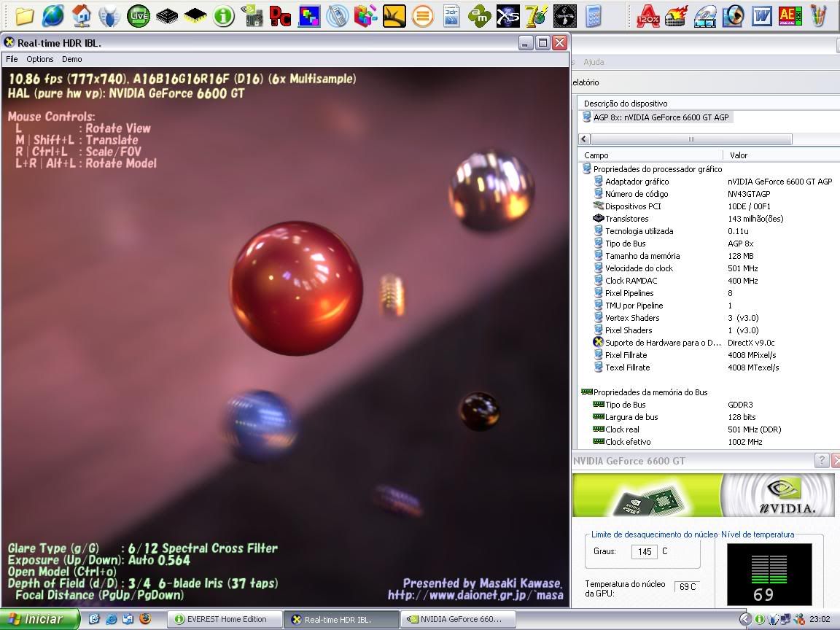Click the GPU core temperature field showing 69 C
840x630 pixels.
pyautogui.click(x=688, y=586)
